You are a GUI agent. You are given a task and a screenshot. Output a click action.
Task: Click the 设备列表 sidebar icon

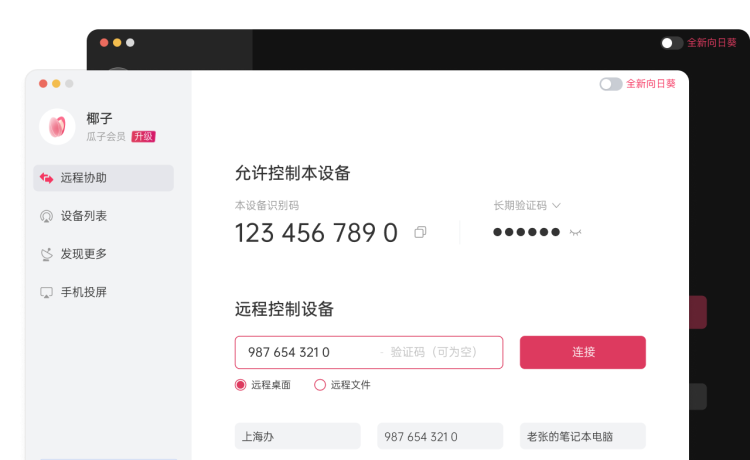pos(46,216)
